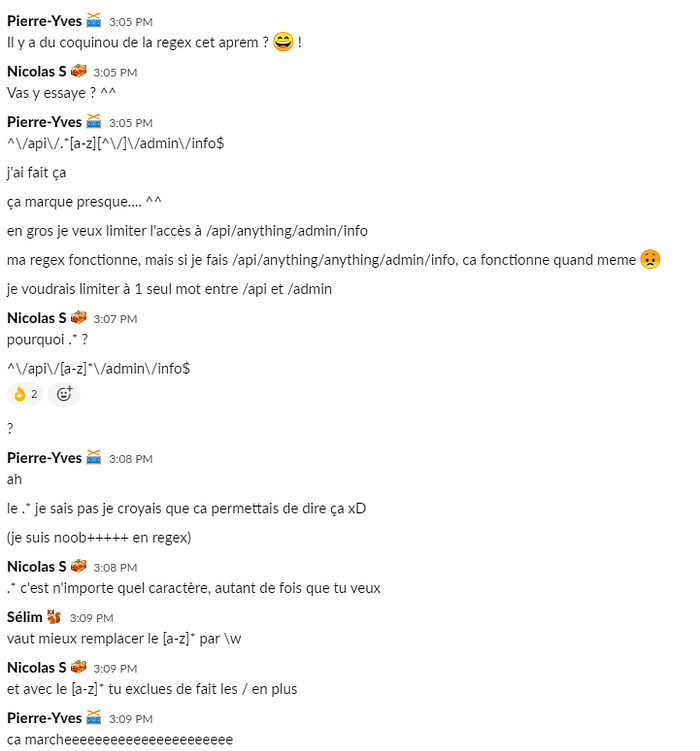Click the drum emoji beside Pierre-Yves at 3:09 PM
700x751 pixels.
(94, 717)
